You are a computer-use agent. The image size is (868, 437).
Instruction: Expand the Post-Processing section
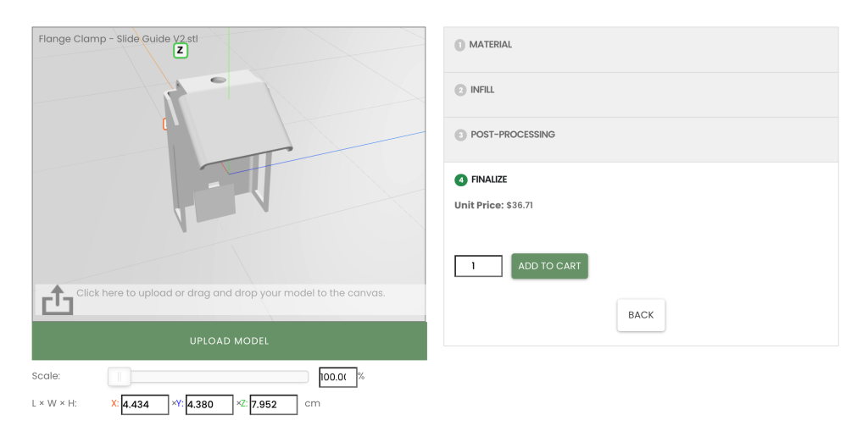(x=513, y=135)
